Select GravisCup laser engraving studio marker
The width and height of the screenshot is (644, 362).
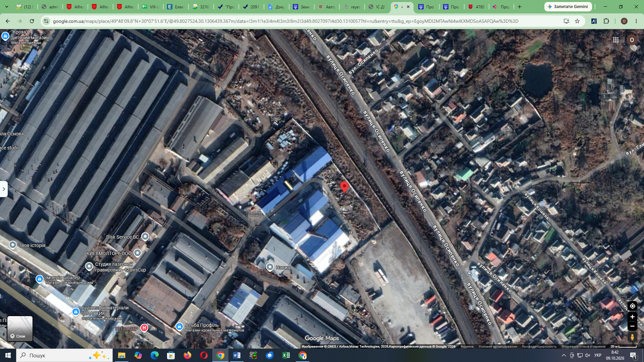click(89, 266)
